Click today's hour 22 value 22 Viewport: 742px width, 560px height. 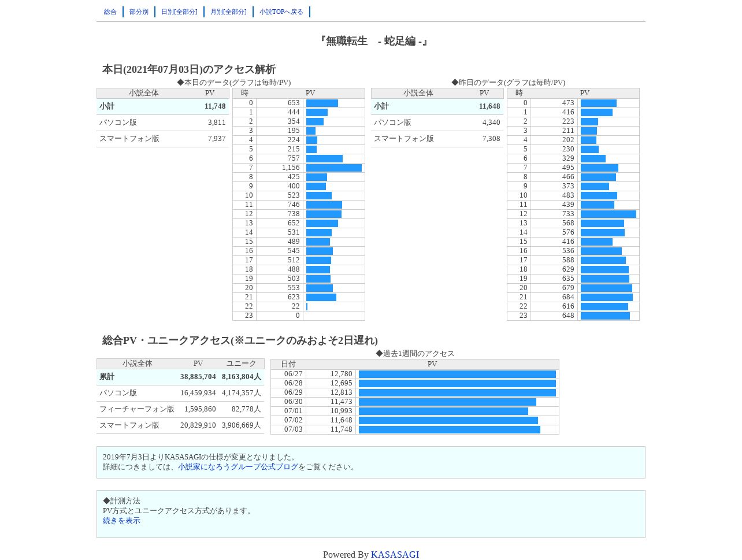click(x=296, y=306)
